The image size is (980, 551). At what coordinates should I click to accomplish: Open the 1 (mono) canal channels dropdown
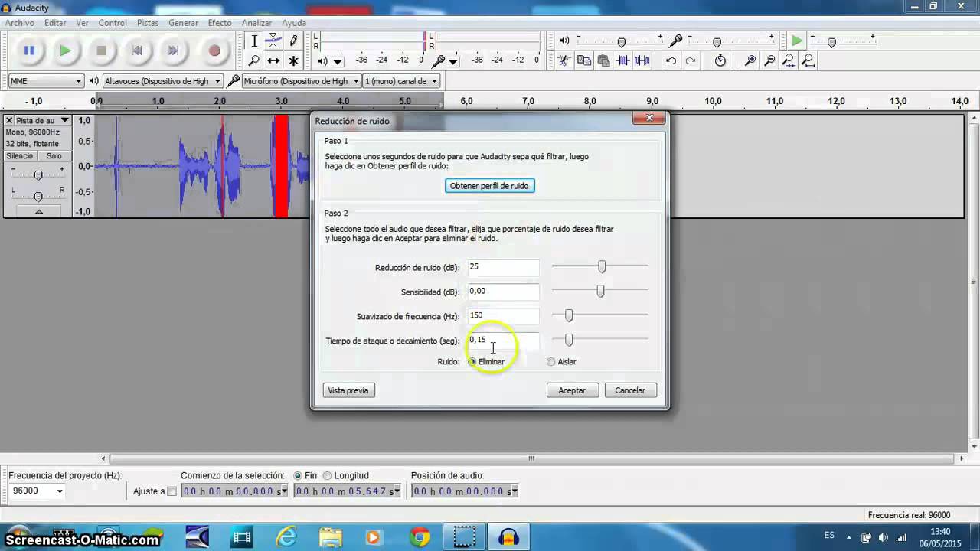434,81
